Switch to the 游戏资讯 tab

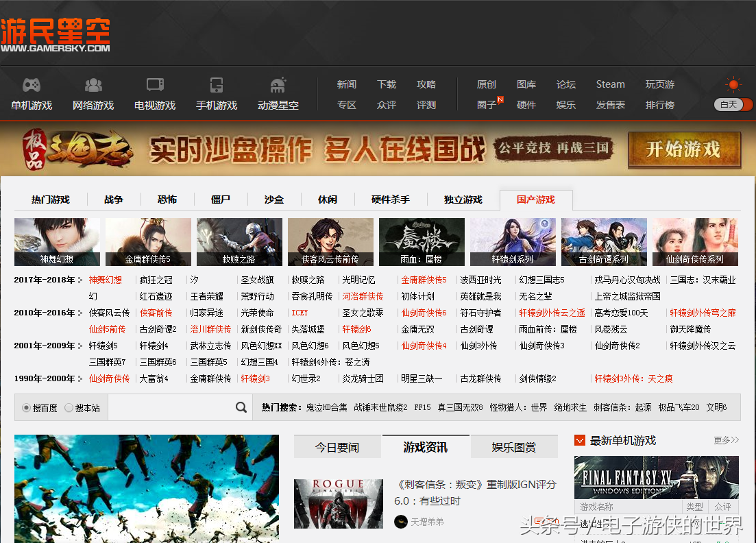425,446
